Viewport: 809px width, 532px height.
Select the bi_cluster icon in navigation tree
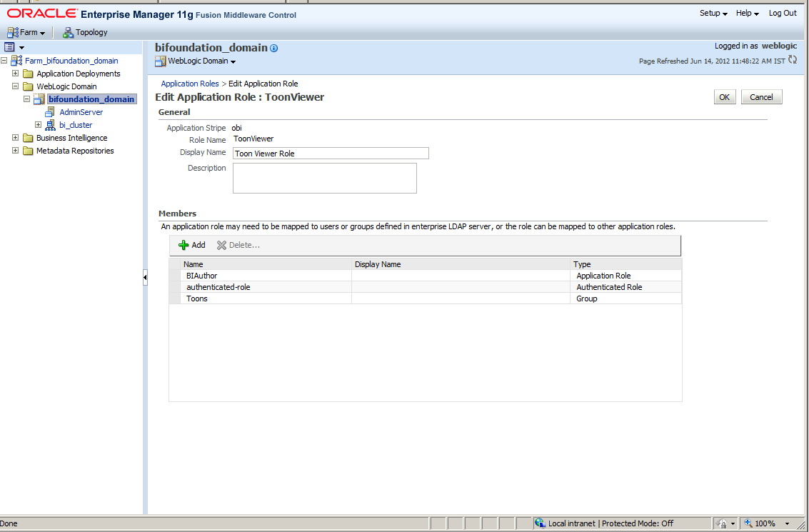50,125
